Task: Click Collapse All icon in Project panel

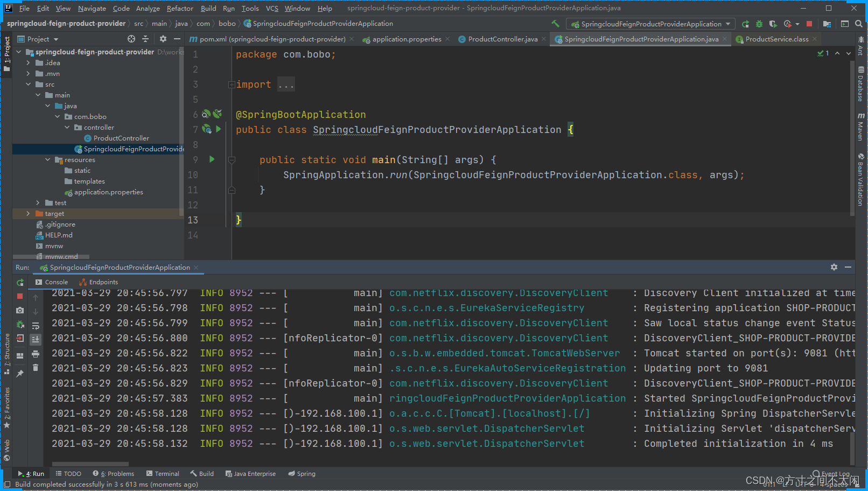Action: (145, 39)
